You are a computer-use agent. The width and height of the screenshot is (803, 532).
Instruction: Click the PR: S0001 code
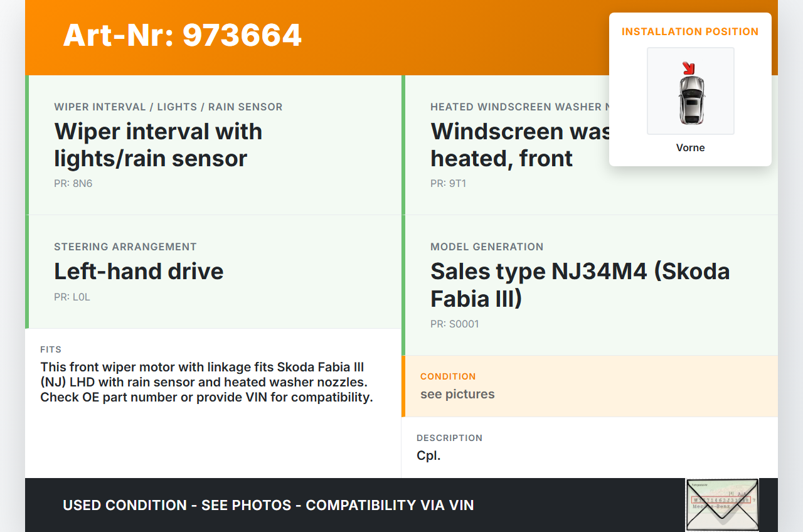coord(454,324)
